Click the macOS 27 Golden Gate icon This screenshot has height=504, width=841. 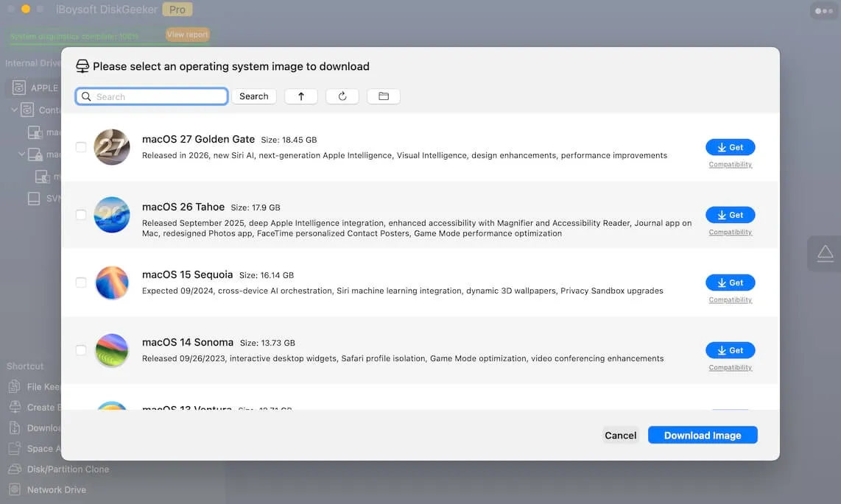tap(112, 146)
